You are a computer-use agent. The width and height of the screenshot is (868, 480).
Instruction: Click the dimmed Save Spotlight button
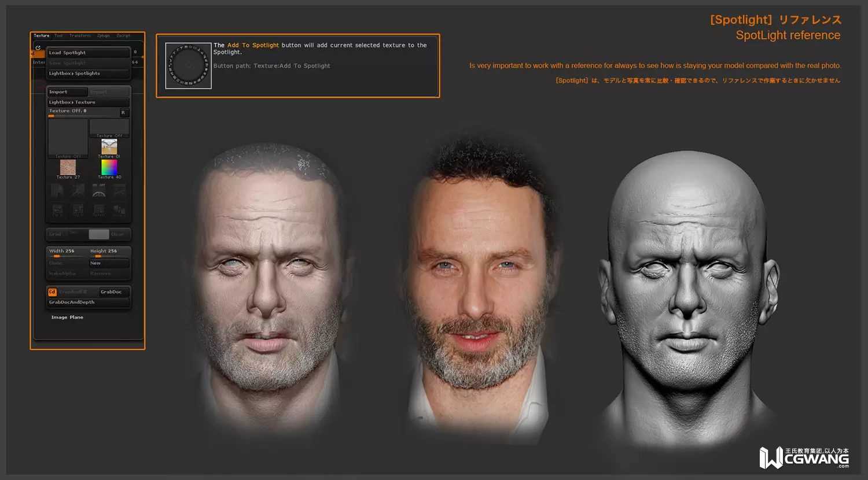88,63
